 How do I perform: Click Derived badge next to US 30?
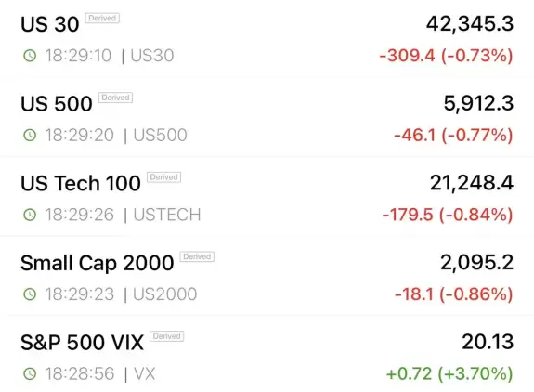pos(102,18)
